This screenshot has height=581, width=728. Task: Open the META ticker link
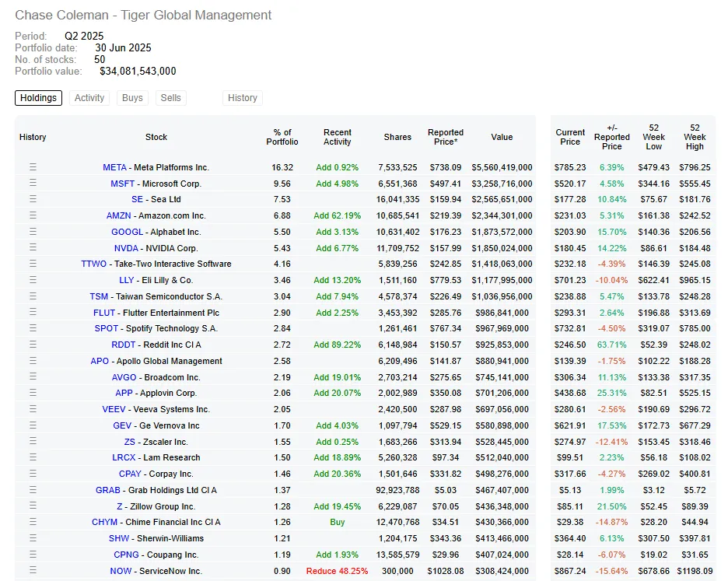click(x=114, y=167)
